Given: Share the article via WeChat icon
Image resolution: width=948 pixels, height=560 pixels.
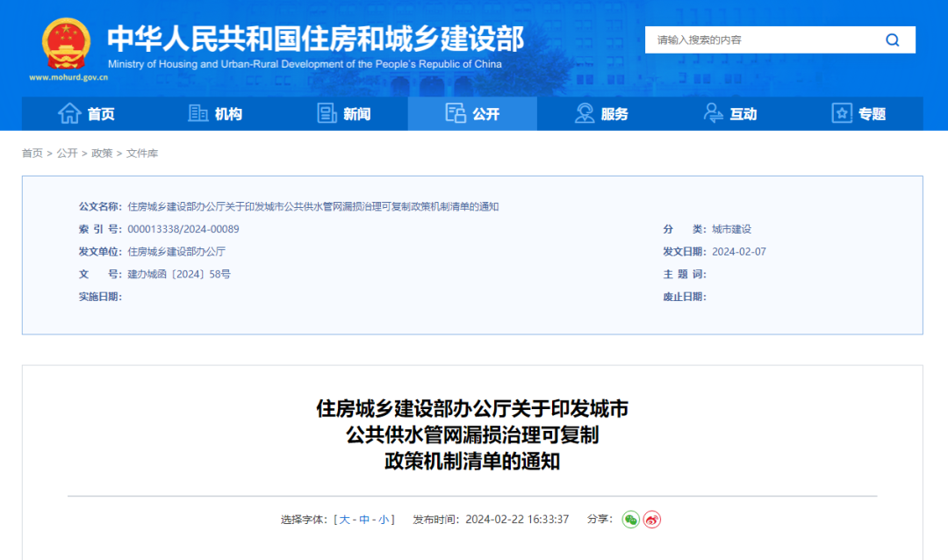Looking at the screenshot, I should pyautogui.click(x=630, y=520).
